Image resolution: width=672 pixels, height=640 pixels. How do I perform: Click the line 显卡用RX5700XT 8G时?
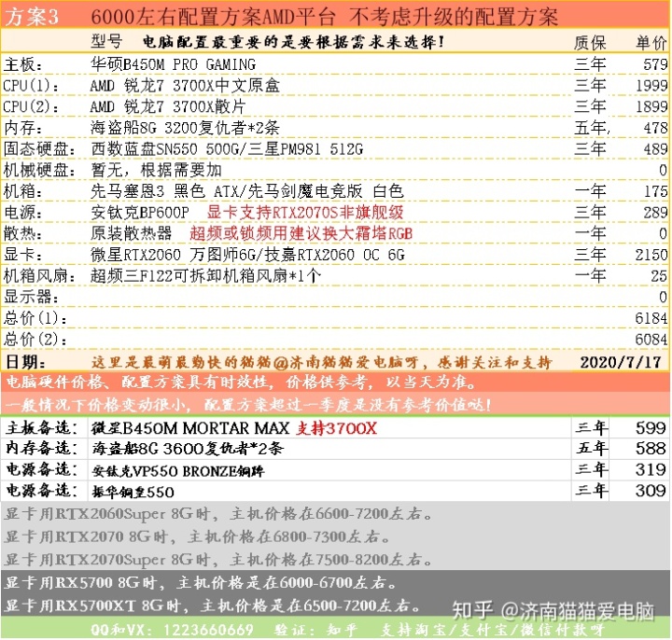(214, 605)
